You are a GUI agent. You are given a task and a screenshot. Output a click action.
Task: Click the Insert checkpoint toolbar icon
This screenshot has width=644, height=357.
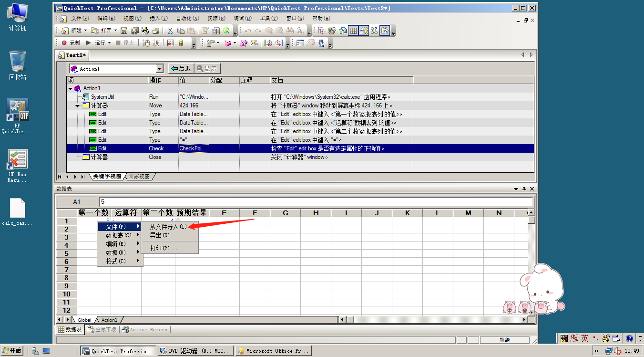[211, 43]
